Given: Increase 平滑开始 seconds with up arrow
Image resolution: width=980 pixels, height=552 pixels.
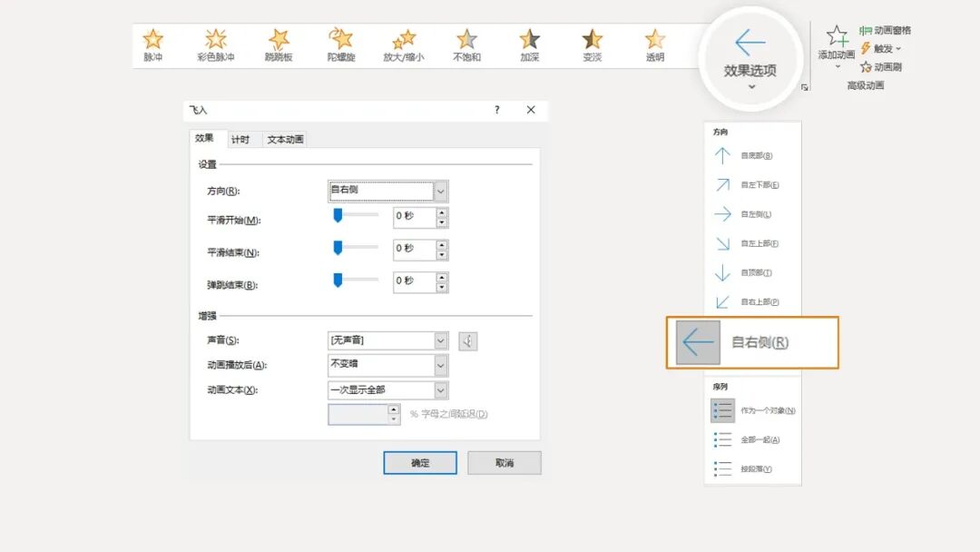Looking at the screenshot, I should [442, 212].
